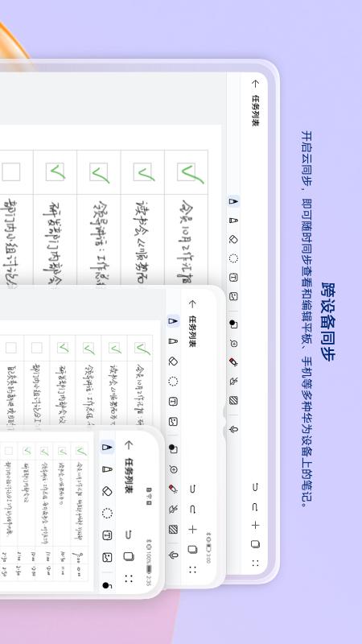This screenshot has height=644, width=362.
Task: Add a new page with the tablet plus icon
Action: pos(255,525)
